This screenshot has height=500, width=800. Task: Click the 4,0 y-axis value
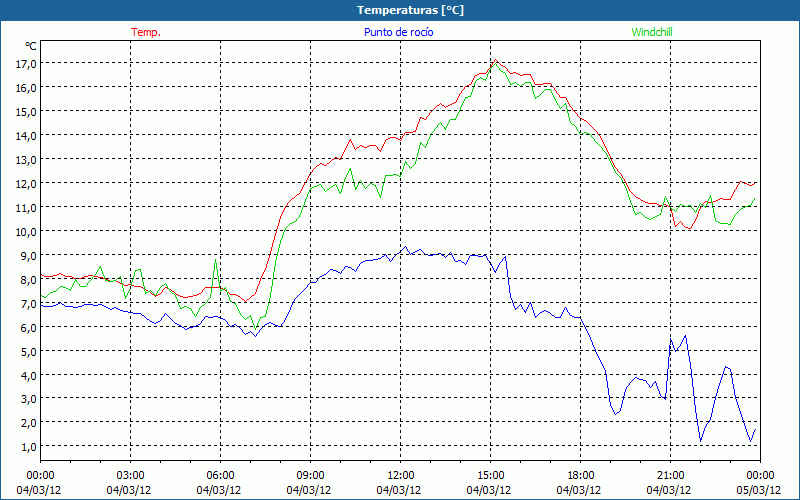(x=29, y=376)
